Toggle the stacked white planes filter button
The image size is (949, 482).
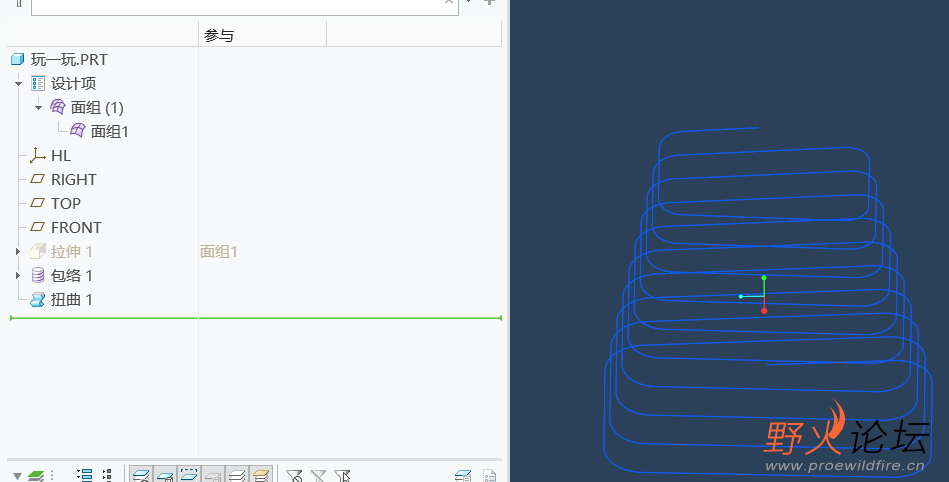coord(237,475)
